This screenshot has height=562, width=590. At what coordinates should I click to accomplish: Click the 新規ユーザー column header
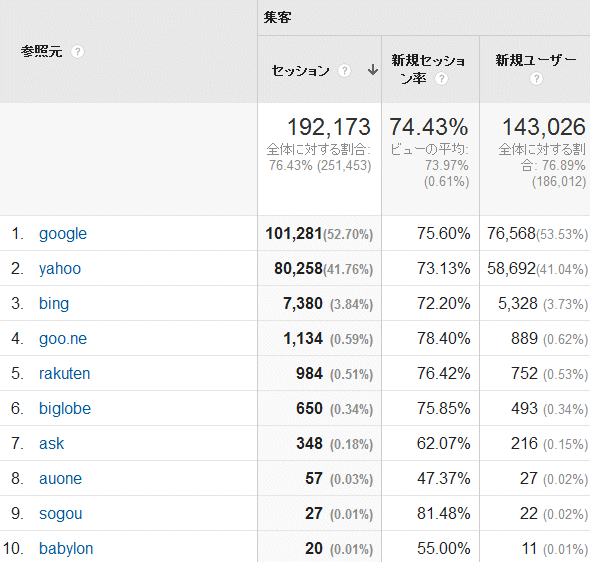536,60
